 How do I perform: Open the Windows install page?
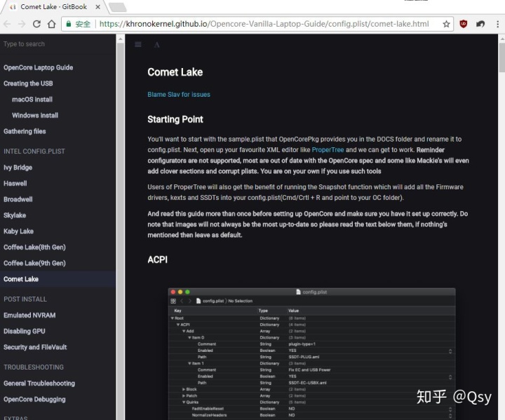(x=35, y=115)
